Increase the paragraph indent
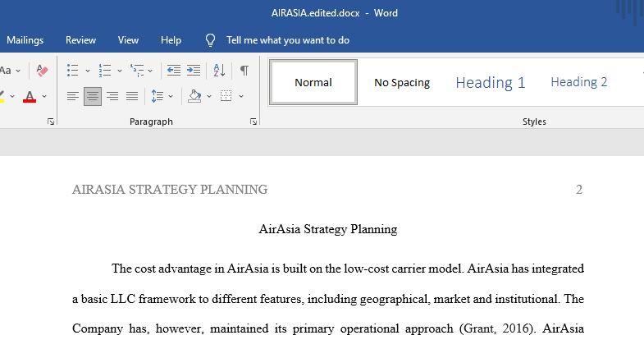Image resolution: width=644 pixels, height=349 pixels. [194, 71]
